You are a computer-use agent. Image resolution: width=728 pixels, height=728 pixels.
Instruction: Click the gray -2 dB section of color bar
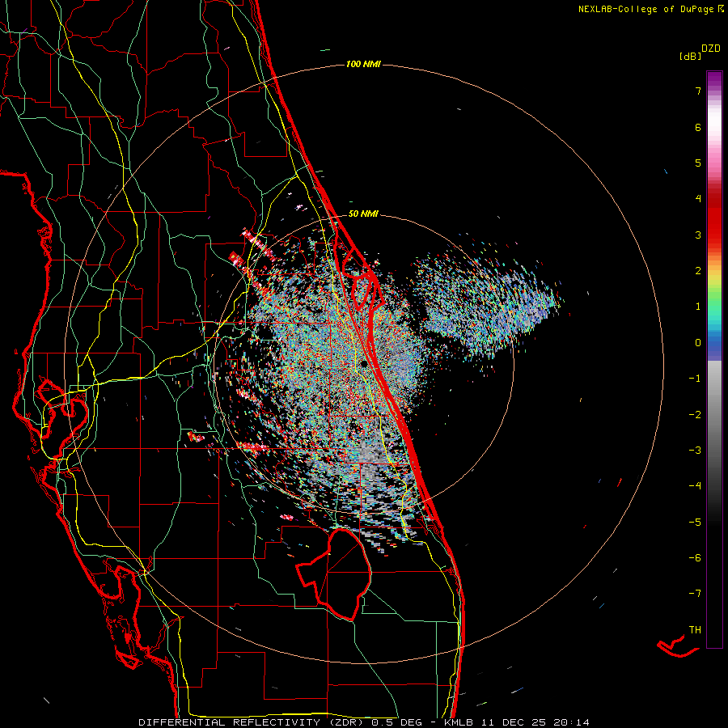tap(714, 415)
